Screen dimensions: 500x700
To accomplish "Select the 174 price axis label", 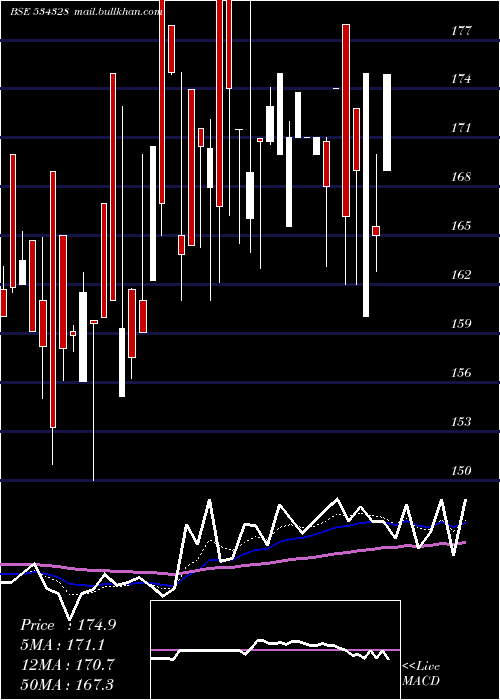I will click(x=461, y=79).
